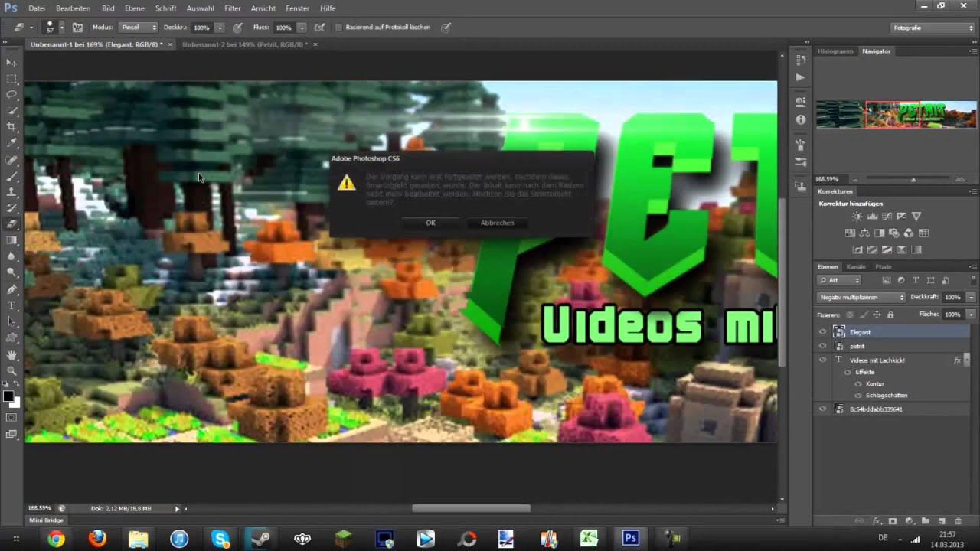
Task: Enable Basierend auf Protokoll löschen checkbox
Action: [x=338, y=28]
